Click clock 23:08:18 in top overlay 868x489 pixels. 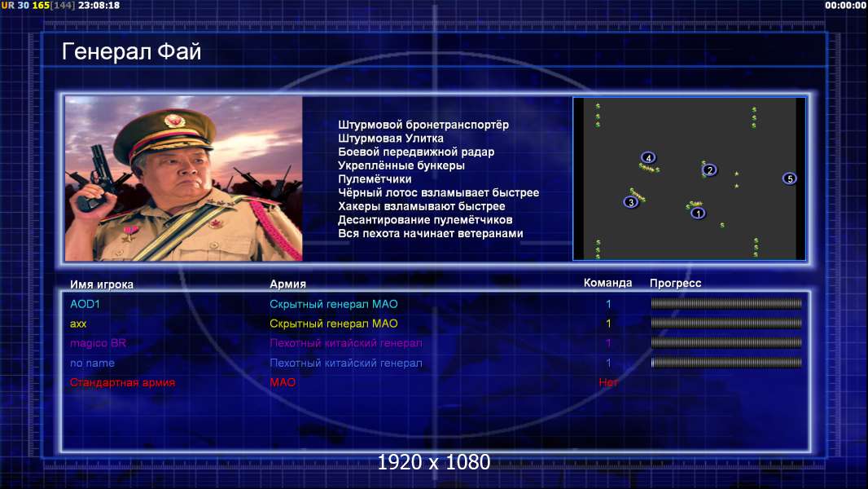(x=99, y=6)
